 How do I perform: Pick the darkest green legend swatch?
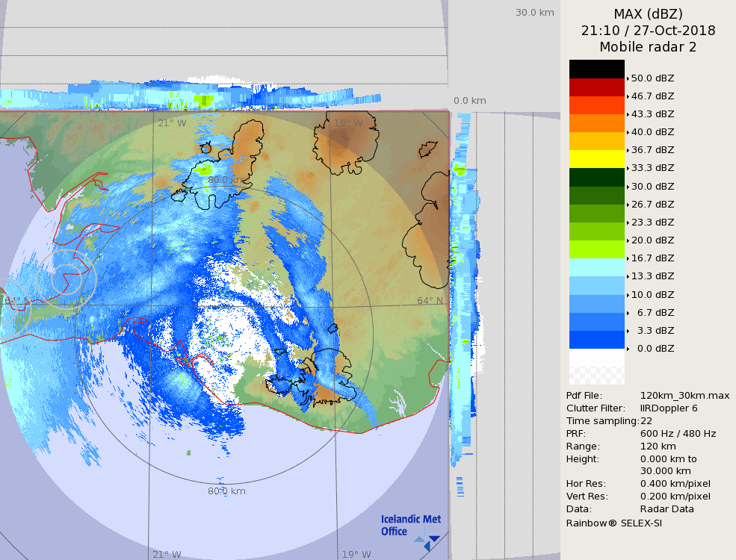(x=596, y=177)
